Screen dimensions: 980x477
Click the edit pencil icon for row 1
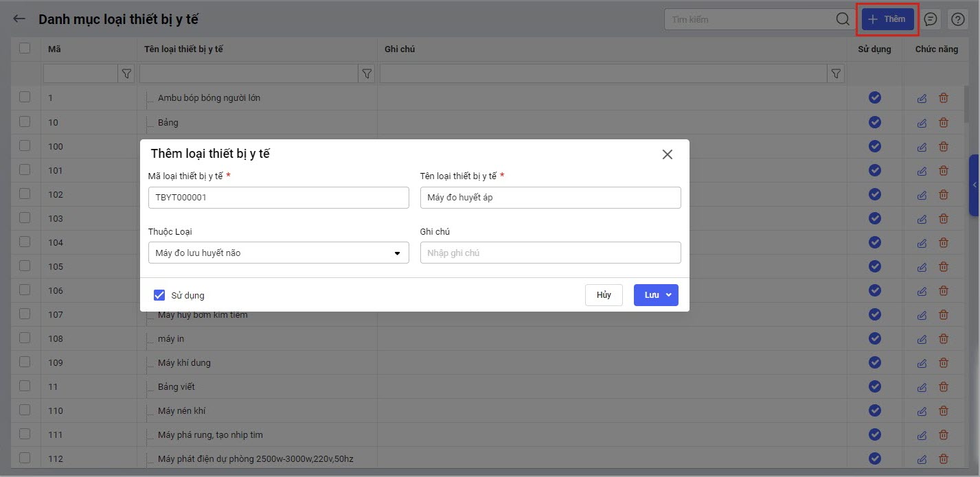coord(922,98)
